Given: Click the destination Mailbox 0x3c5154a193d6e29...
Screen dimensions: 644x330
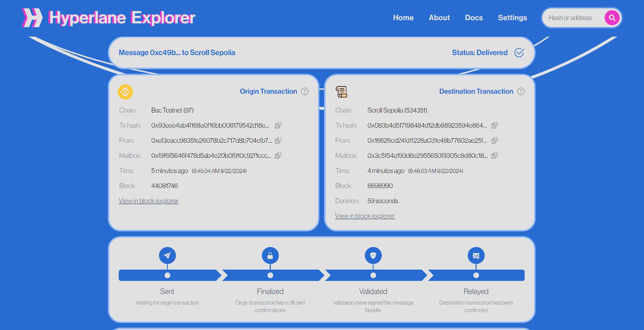Looking at the screenshot, I should coord(427,156).
